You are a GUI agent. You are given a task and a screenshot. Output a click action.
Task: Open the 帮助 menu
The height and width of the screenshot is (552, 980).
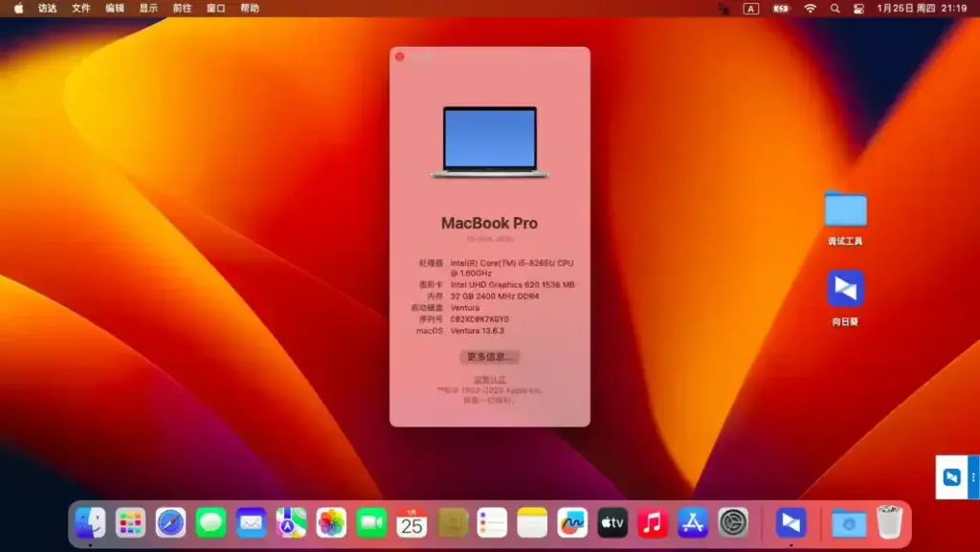click(x=250, y=8)
